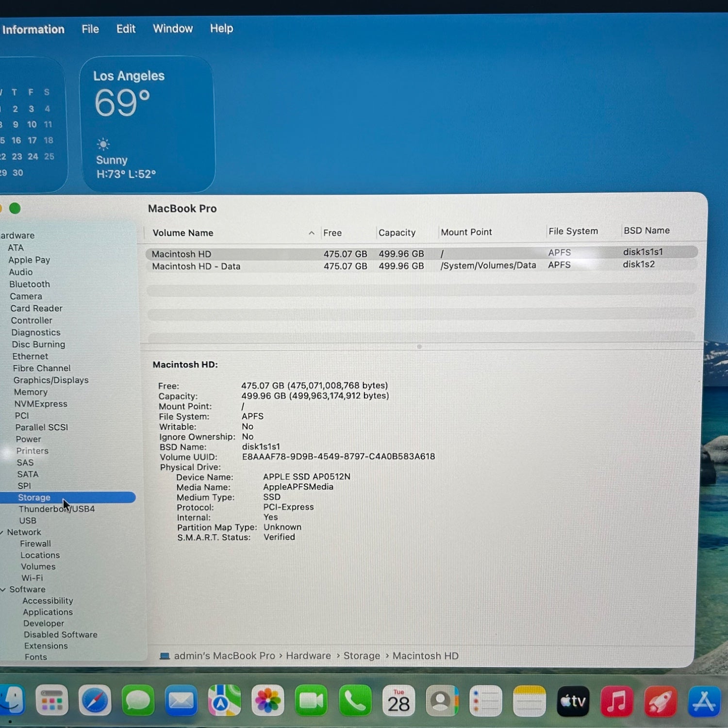Open the File menu
The image size is (728, 728).
point(90,29)
